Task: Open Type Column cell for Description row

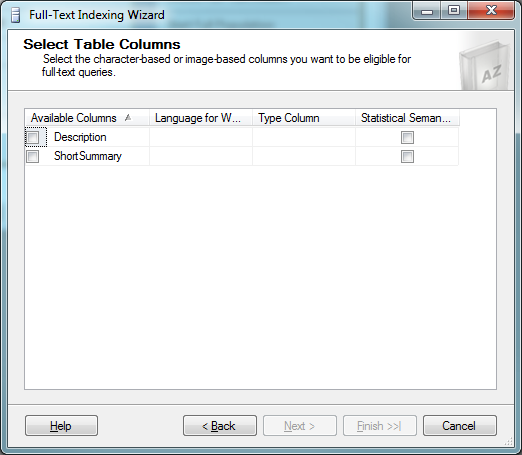Action: point(304,137)
